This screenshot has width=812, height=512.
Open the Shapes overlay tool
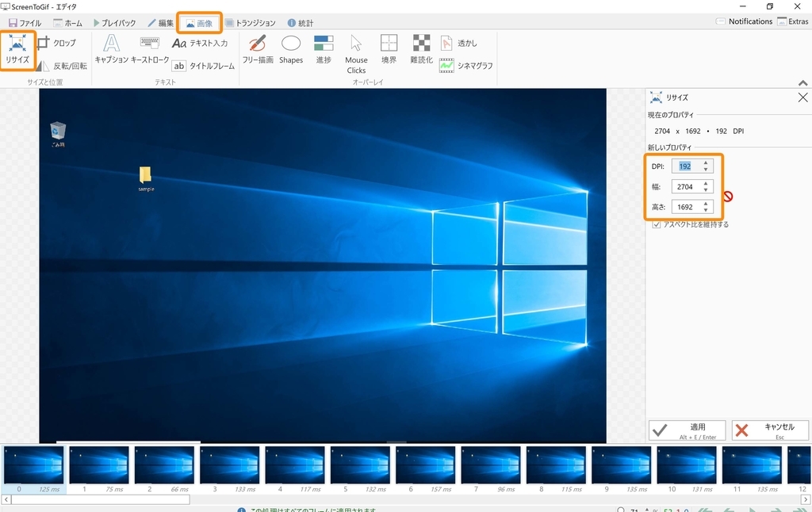pyautogui.click(x=291, y=50)
